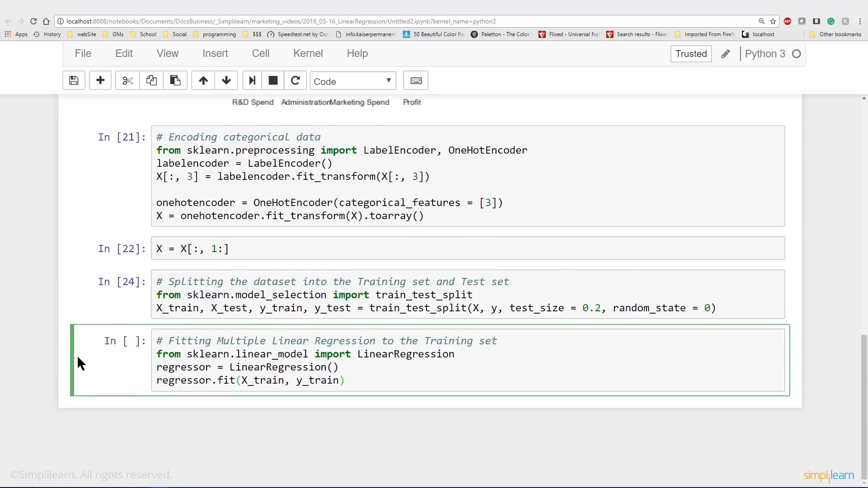Open the browser zoom magnifier icon
The image size is (868, 488).
pyautogui.click(x=762, y=21)
